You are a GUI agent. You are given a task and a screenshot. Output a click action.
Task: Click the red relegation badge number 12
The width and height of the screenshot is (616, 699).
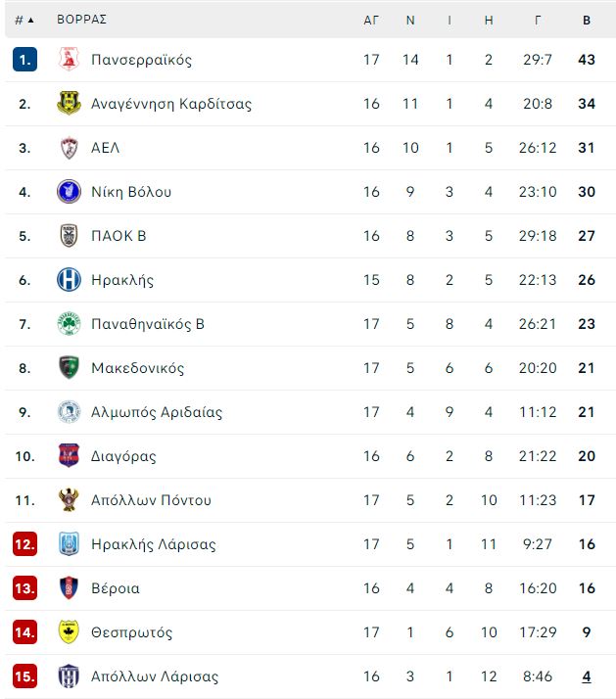[x=25, y=544]
